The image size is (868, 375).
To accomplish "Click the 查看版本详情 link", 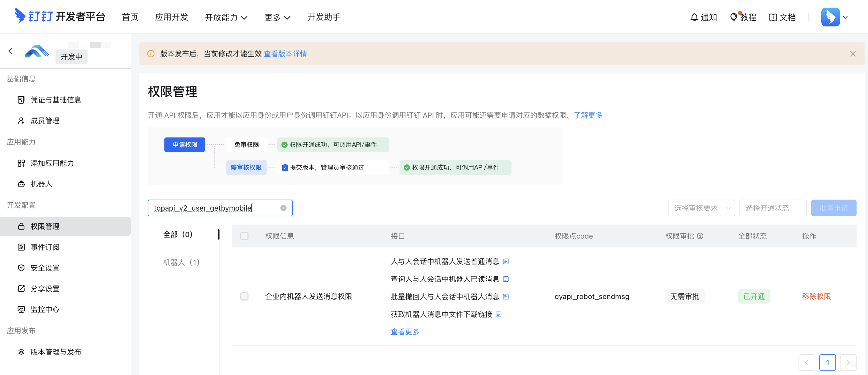I will coord(285,54).
